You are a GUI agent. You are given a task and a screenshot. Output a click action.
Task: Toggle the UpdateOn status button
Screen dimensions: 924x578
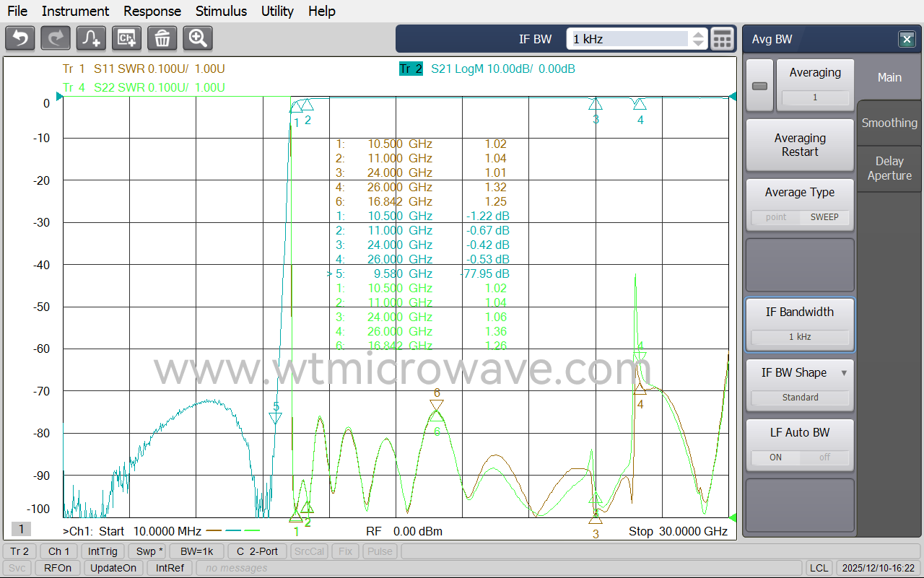click(113, 568)
